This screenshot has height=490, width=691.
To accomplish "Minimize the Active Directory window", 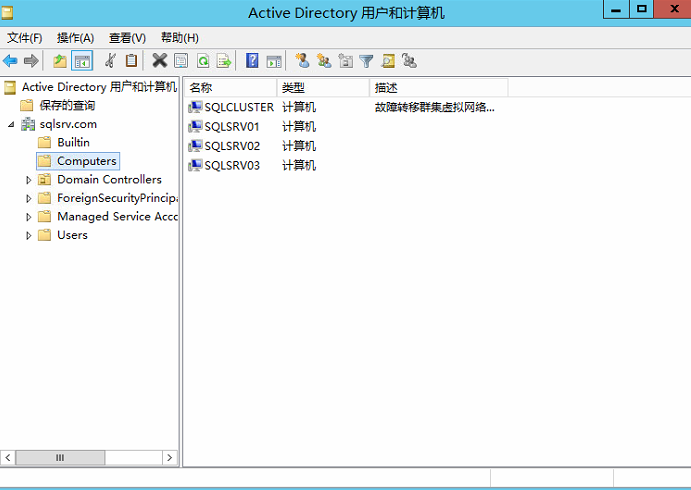I will (616, 10).
